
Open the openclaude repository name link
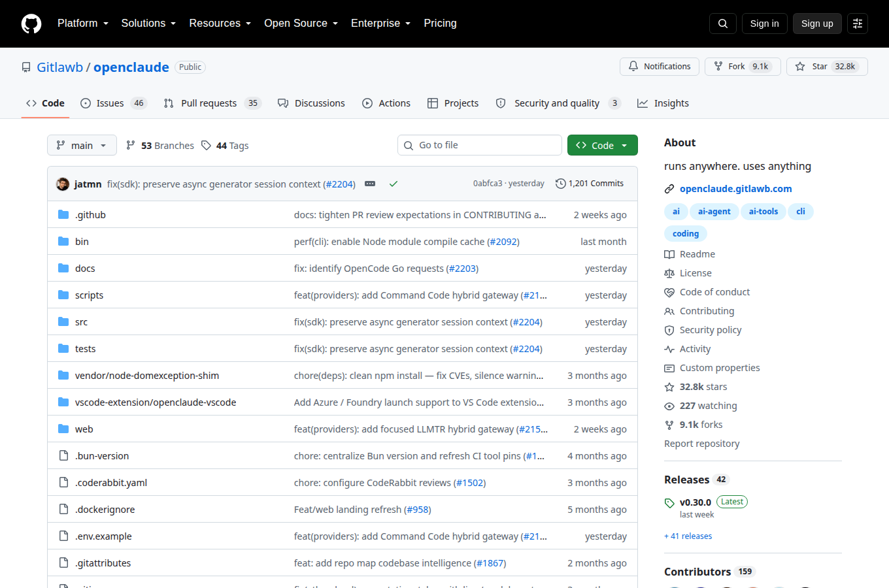click(x=131, y=67)
